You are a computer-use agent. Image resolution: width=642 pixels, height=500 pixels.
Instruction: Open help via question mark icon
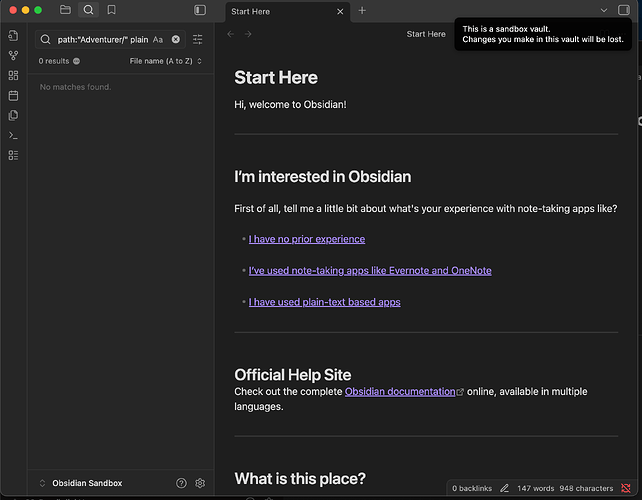pos(181,483)
